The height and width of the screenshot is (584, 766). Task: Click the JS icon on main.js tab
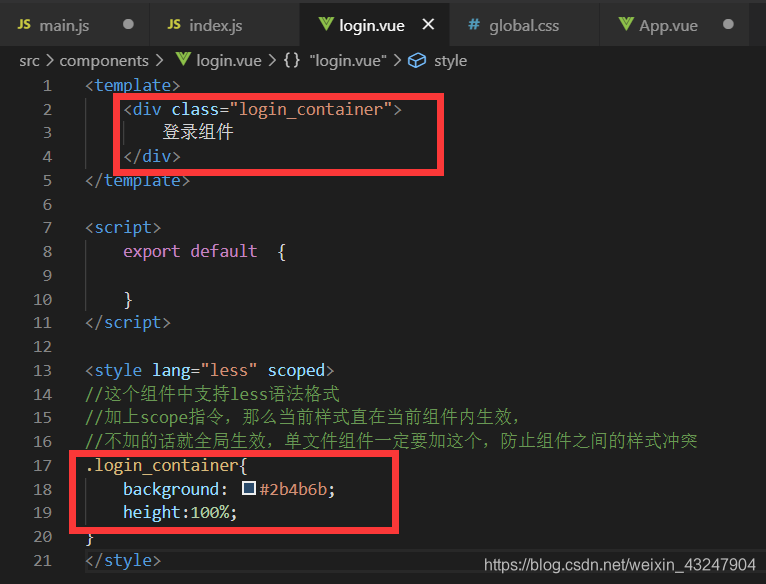pyautogui.click(x=24, y=24)
